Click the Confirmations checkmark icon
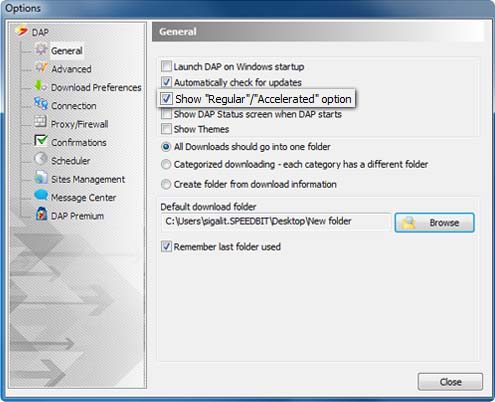Image resolution: width=495 pixels, height=402 pixels. [x=41, y=141]
